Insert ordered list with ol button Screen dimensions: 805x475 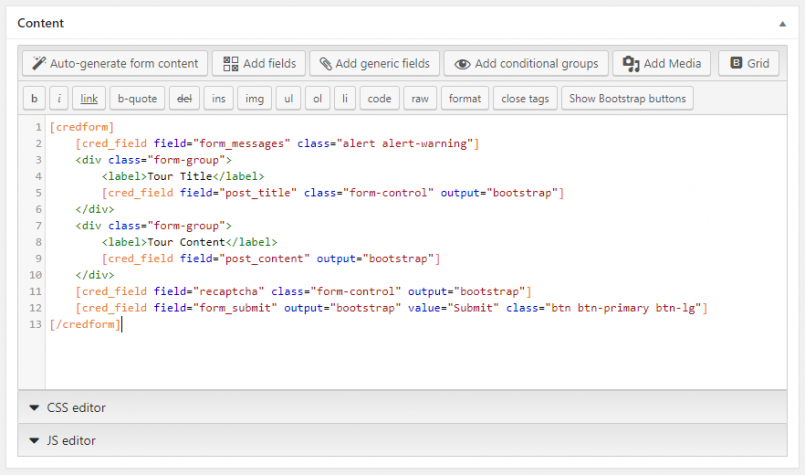318,98
